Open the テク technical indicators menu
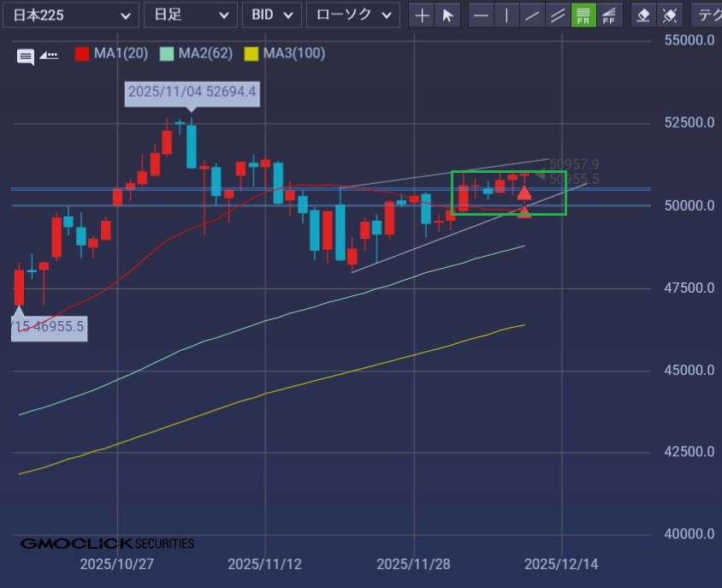 [x=707, y=15]
